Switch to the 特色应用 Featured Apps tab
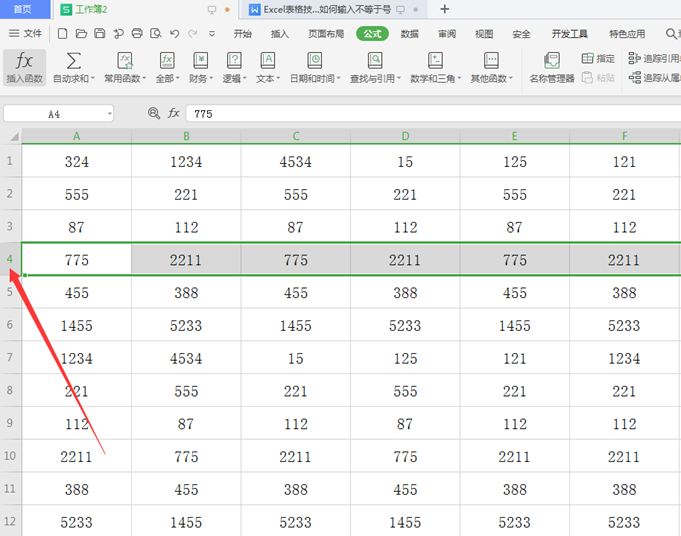The height and width of the screenshot is (536, 681). tap(627, 34)
